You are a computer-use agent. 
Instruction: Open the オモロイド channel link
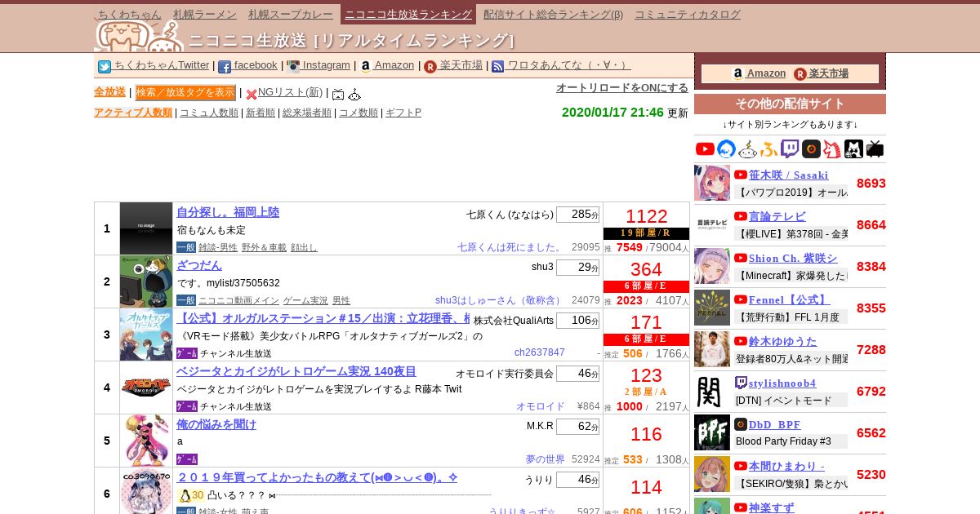(x=541, y=406)
